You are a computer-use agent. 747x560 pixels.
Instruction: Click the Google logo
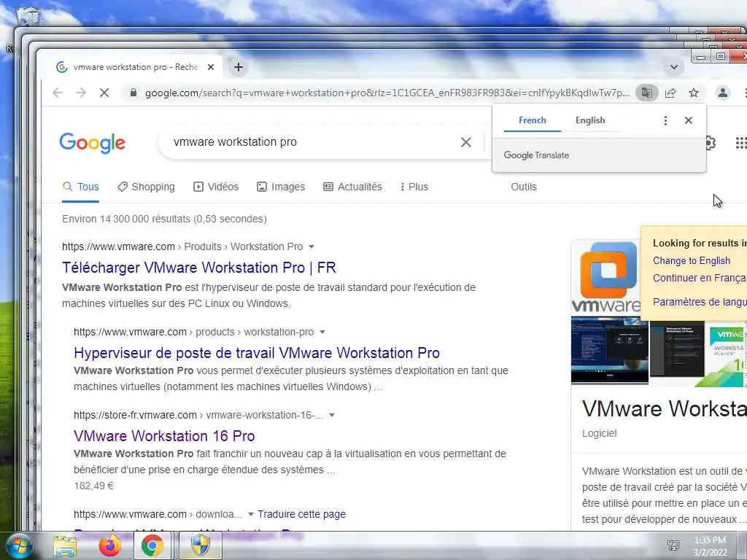pos(92,143)
